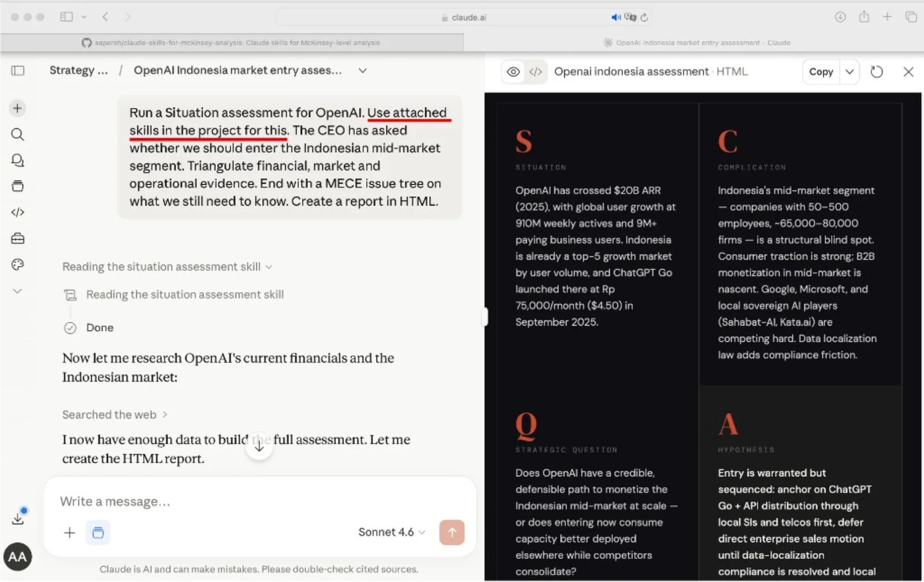Open the Code icon in left sidebar
The image size is (924, 582).
(17, 212)
